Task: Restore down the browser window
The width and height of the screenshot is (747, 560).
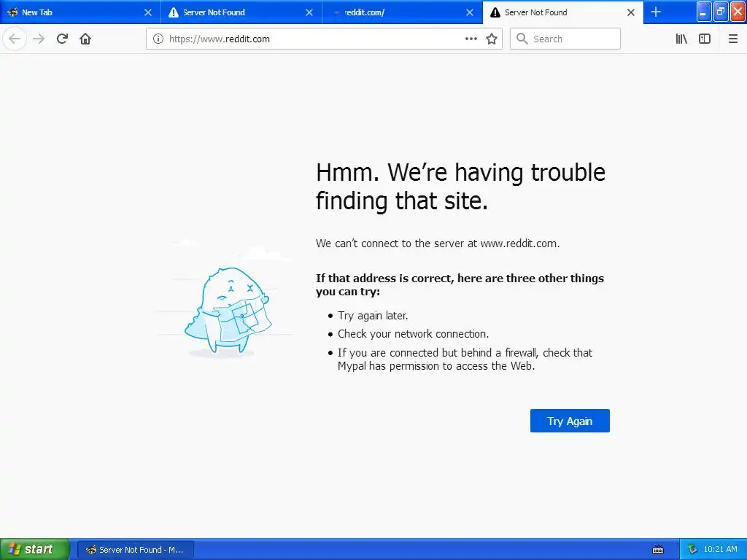Action: (x=721, y=12)
